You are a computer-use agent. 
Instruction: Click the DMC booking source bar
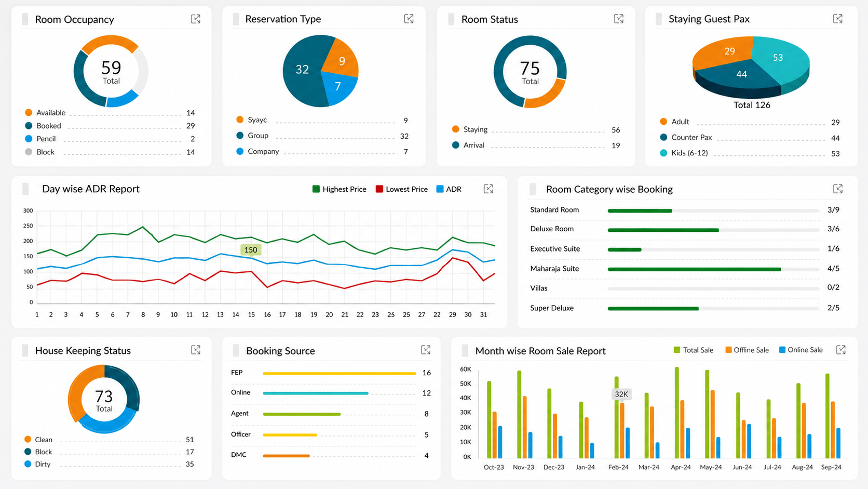(286, 456)
